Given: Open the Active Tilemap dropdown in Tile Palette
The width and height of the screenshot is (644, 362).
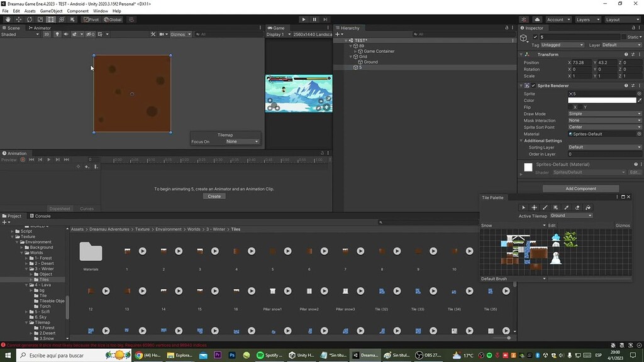Looking at the screenshot, I should [x=571, y=216].
